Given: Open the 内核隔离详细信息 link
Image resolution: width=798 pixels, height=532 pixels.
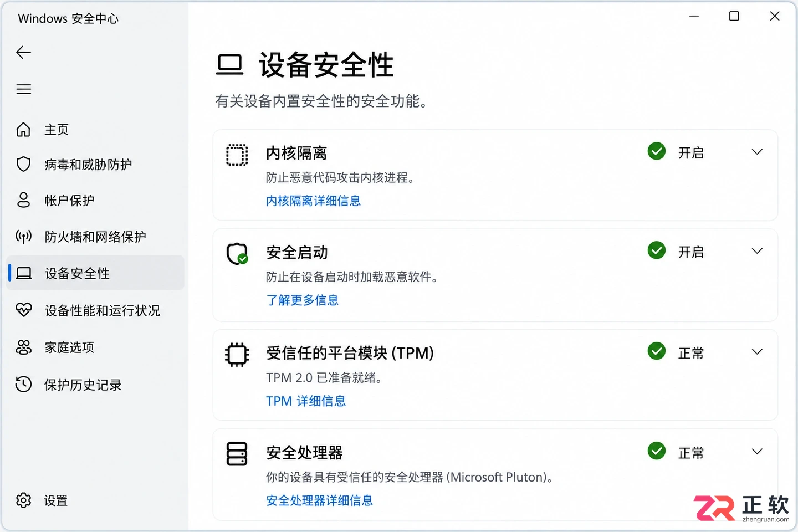Looking at the screenshot, I should pyautogui.click(x=313, y=201).
